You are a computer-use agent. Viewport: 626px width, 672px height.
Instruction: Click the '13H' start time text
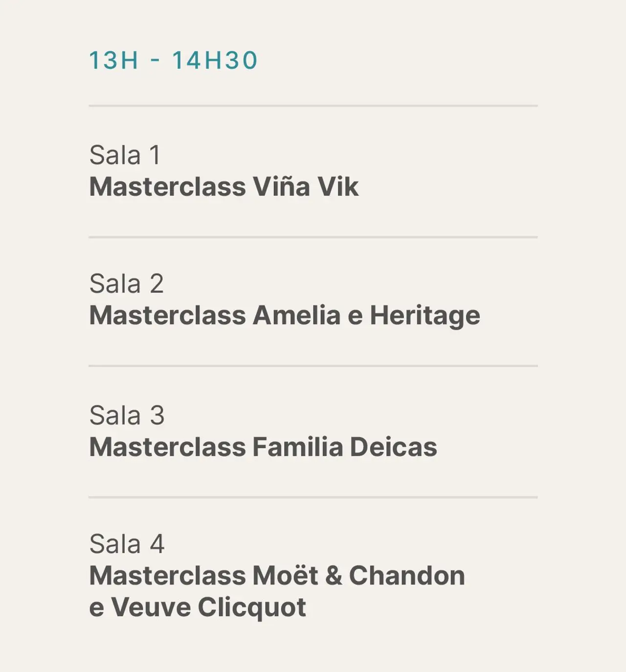point(113,61)
